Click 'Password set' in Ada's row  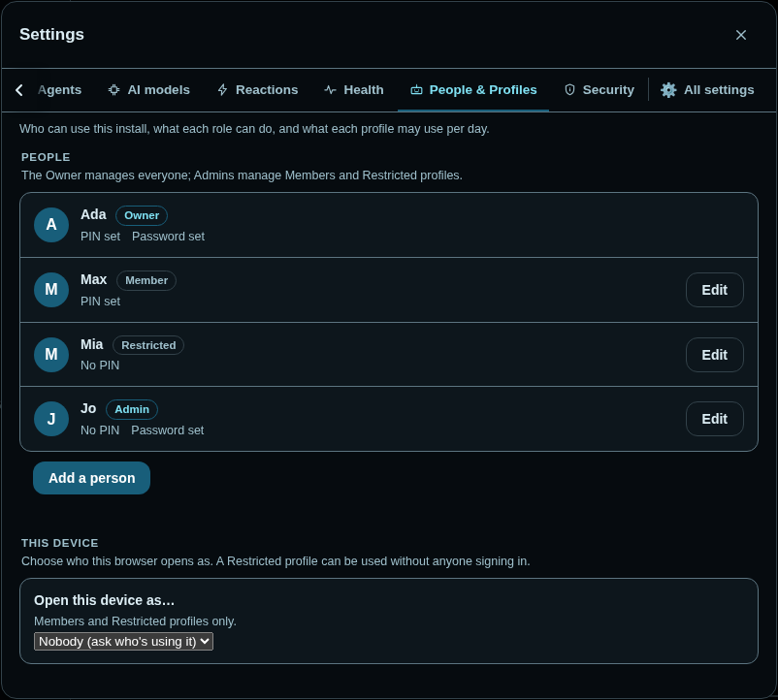[168, 237]
